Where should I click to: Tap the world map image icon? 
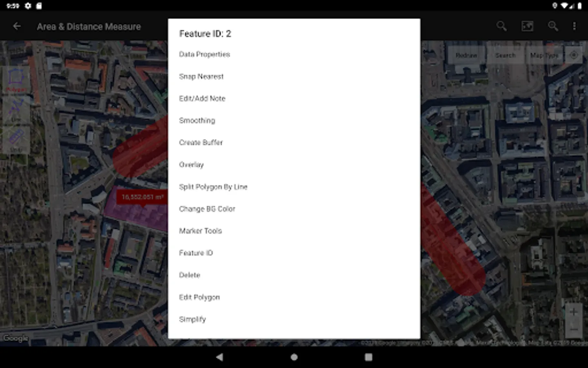(x=527, y=27)
